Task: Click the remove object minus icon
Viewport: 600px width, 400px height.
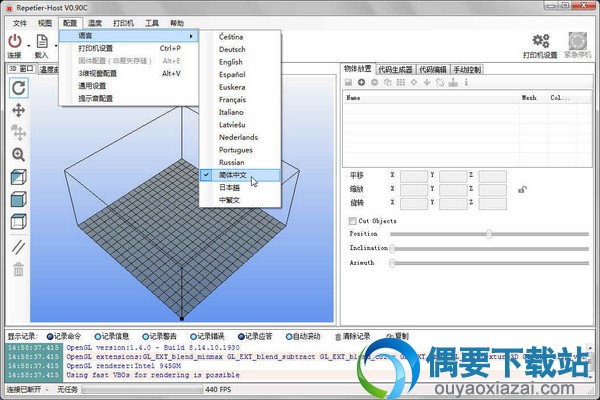Action: click(x=375, y=82)
